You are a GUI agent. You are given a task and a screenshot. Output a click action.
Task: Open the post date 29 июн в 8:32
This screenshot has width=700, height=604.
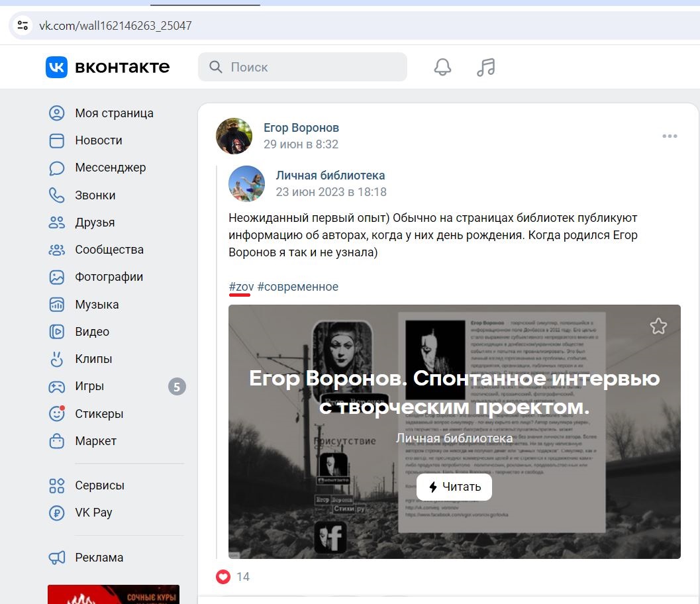point(301,144)
